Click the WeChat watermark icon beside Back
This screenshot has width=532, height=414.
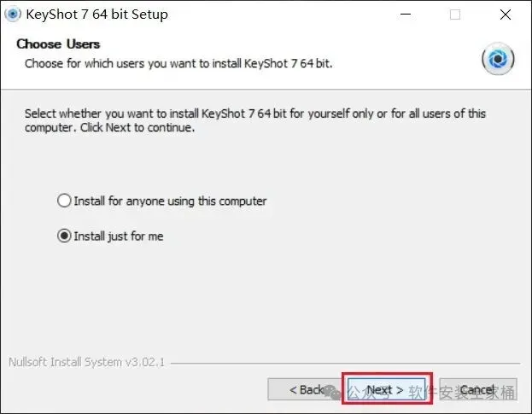[332, 393]
